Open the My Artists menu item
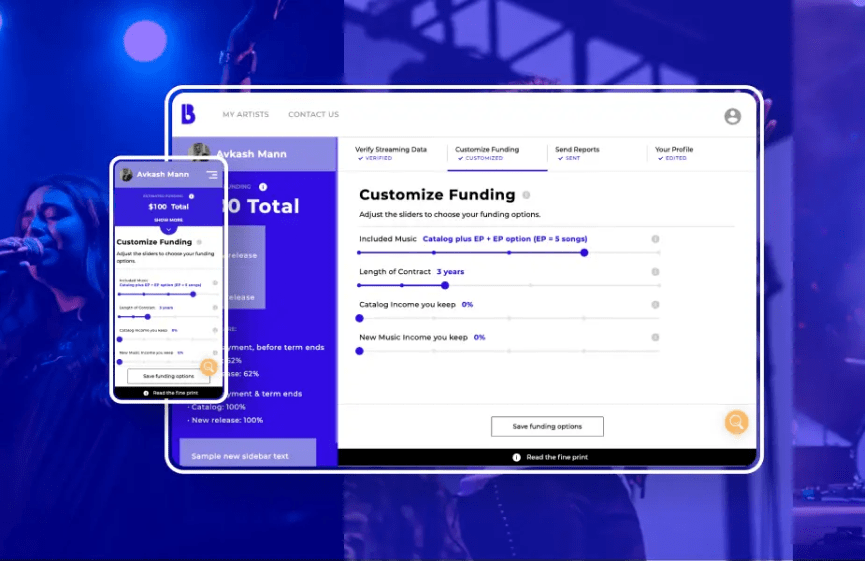865x561 pixels. click(x=245, y=115)
